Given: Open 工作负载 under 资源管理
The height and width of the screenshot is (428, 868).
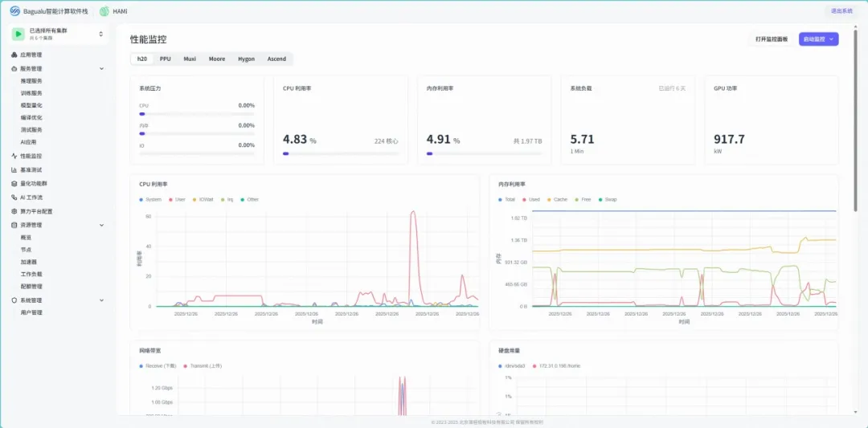Looking at the screenshot, I should [x=31, y=274].
